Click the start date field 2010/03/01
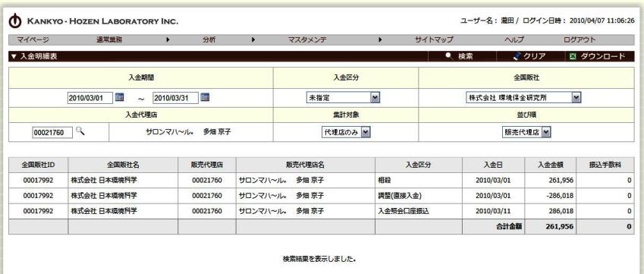 [x=90, y=98]
